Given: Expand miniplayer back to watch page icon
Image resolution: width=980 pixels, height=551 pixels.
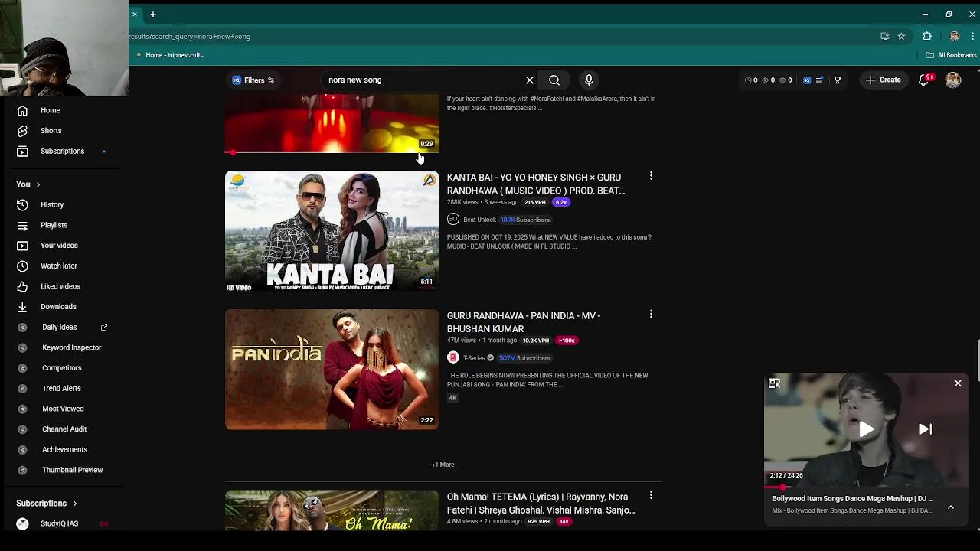Looking at the screenshot, I should tap(775, 383).
